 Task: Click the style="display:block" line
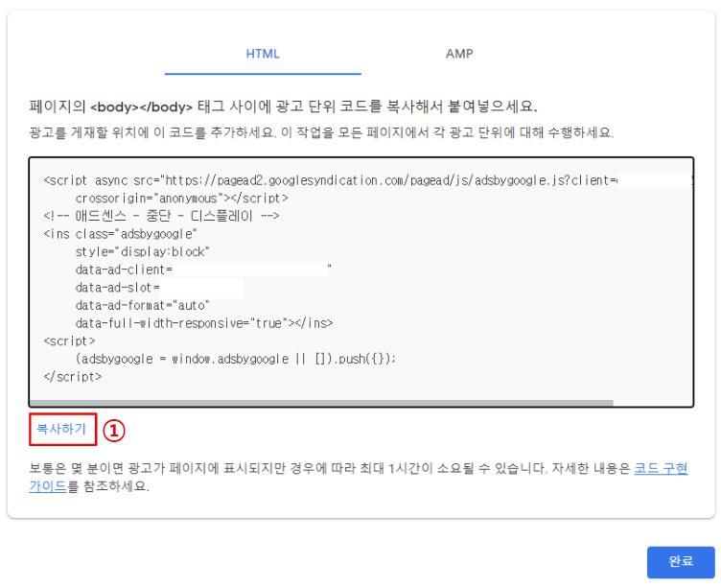click(142, 251)
